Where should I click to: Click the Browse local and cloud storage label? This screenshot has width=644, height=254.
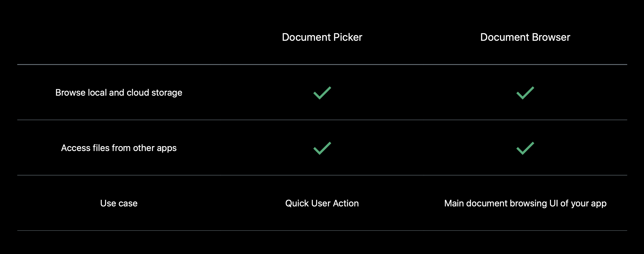pos(119,93)
